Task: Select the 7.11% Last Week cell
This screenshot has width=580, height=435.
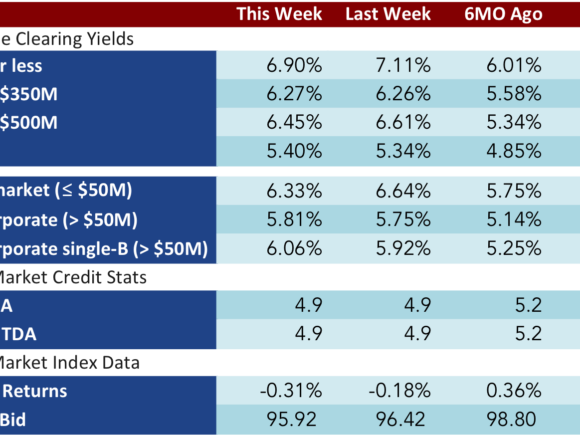Action: (403, 65)
